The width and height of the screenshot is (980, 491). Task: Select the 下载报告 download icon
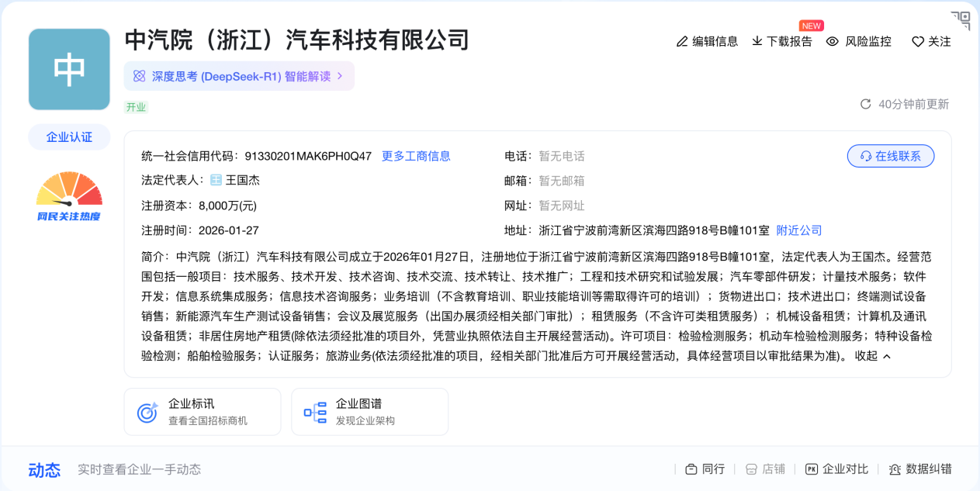click(756, 42)
